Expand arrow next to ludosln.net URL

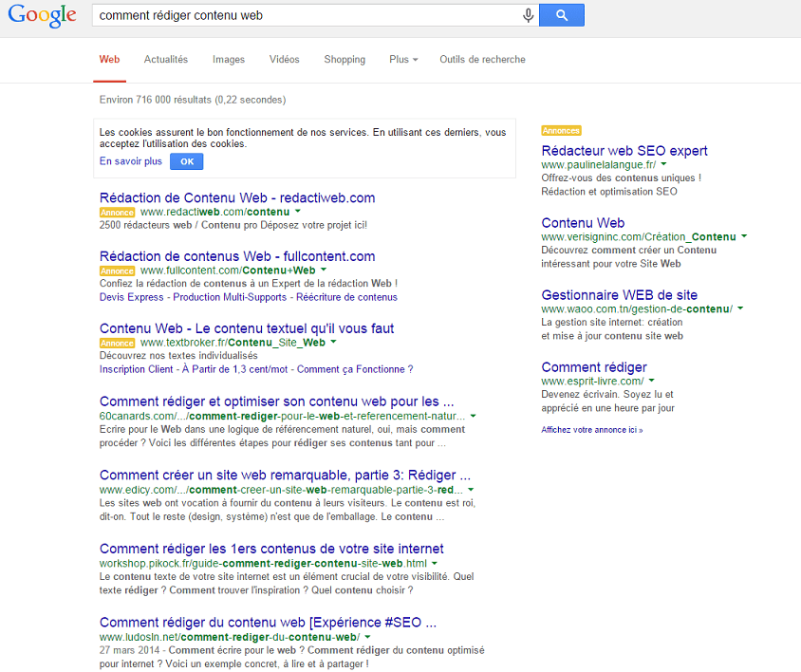click(367, 636)
